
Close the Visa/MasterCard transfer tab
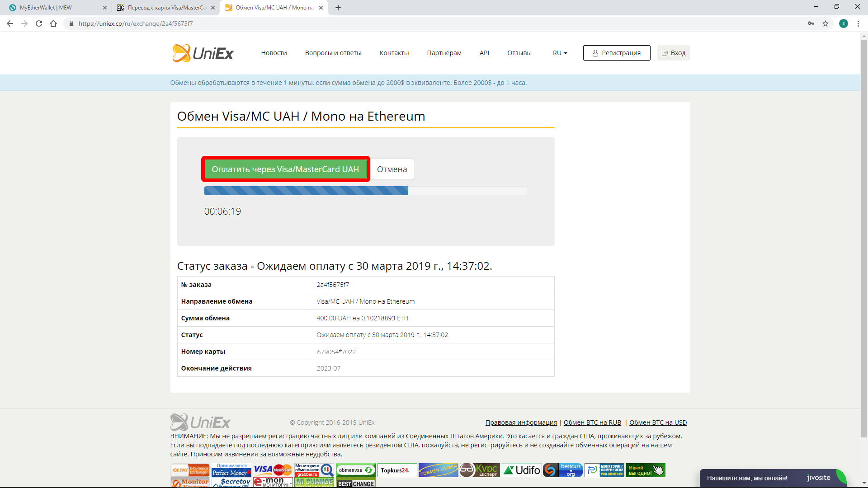coord(213,8)
